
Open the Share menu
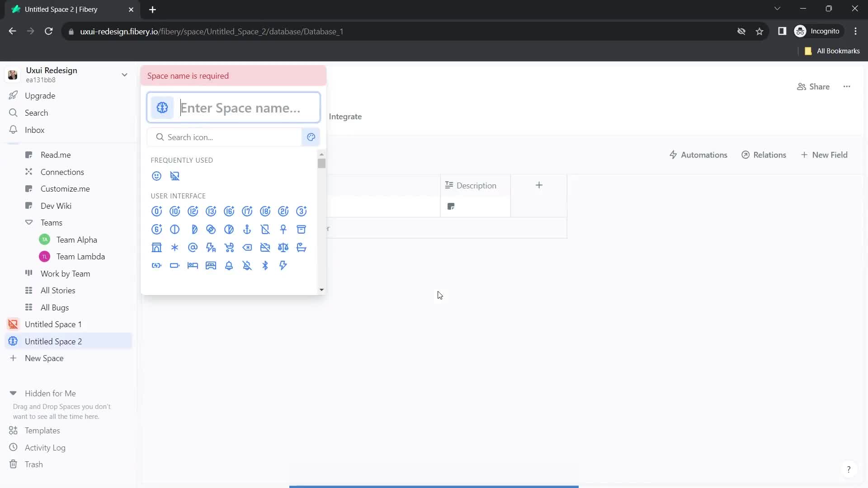click(815, 86)
